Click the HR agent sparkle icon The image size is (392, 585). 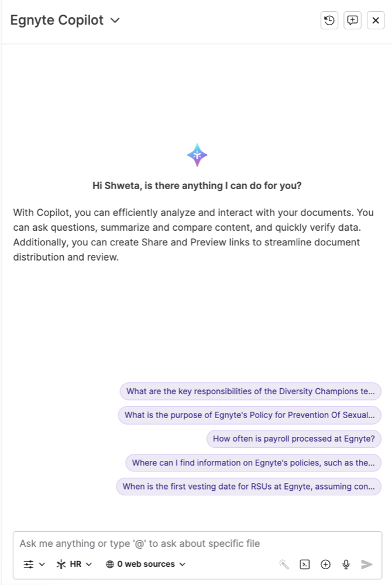(x=61, y=564)
